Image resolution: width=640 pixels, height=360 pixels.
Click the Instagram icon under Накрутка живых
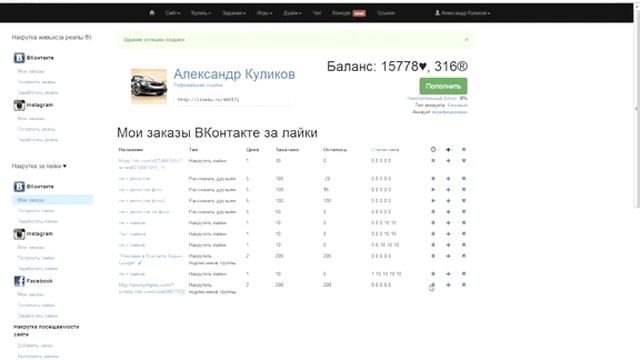(19, 105)
